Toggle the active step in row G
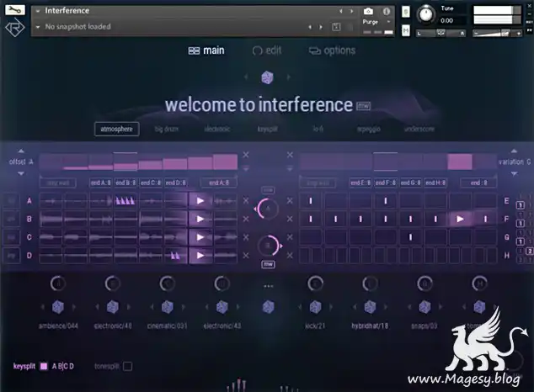Viewport: 534px width, 392px height. [410, 237]
